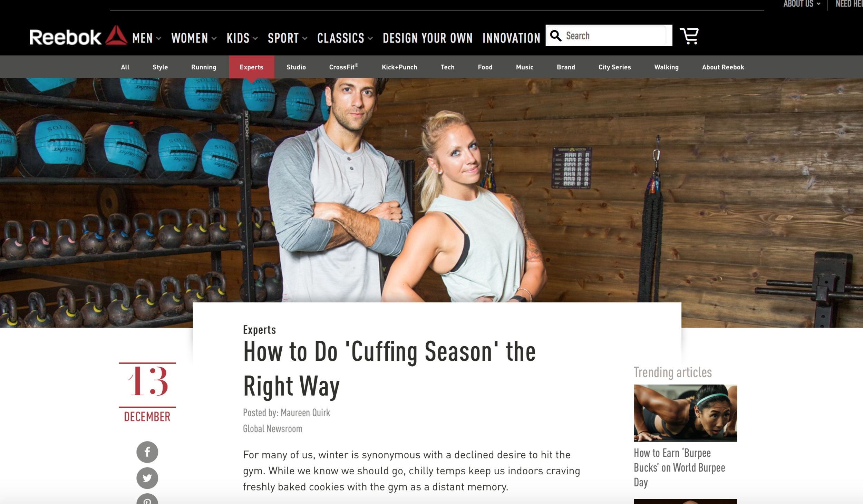Screen dimensions: 863x504
Task: Share article on Twitter
Action: [x=147, y=478]
